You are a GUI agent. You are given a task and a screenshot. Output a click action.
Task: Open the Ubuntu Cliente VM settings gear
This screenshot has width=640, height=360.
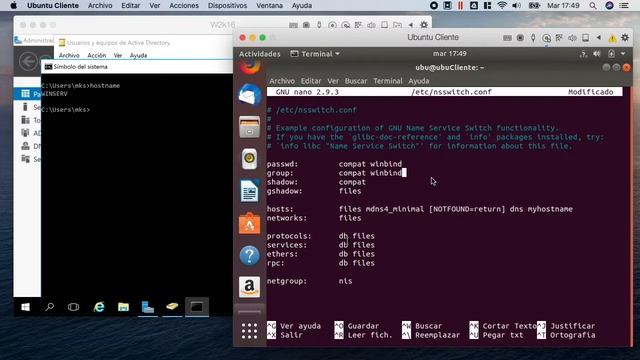click(x=625, y=38)
